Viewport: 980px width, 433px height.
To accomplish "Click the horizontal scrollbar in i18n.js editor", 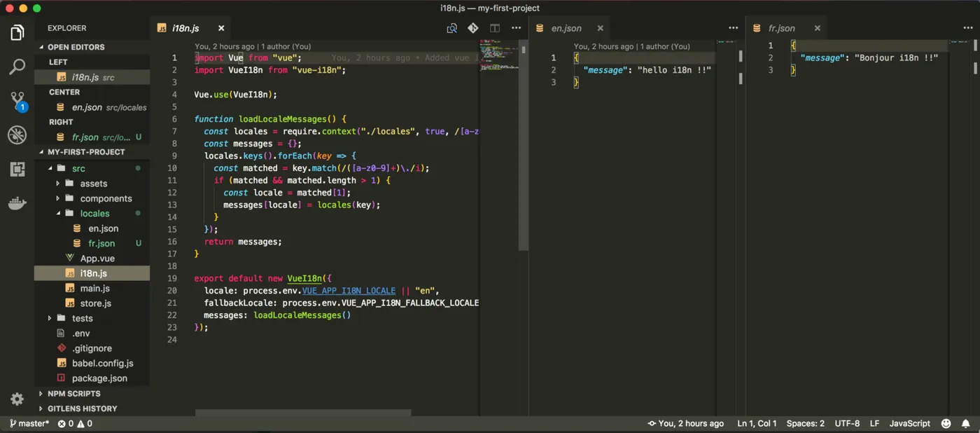I will click(302, 413).
